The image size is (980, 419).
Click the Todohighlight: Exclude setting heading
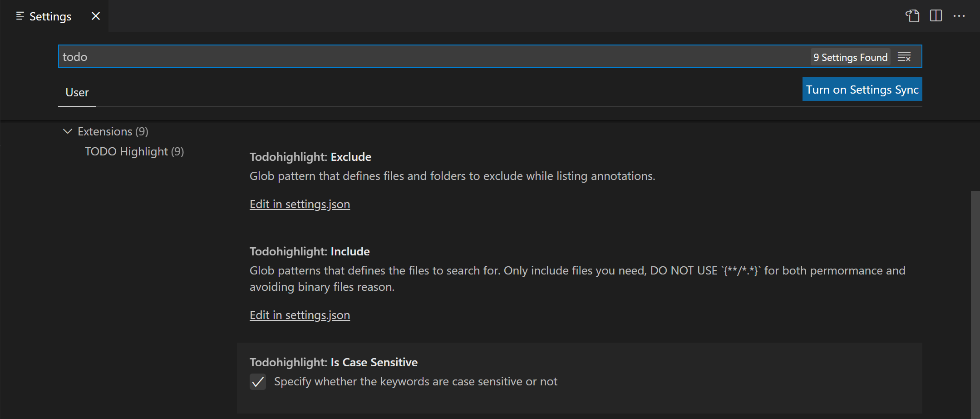(310, 156)
